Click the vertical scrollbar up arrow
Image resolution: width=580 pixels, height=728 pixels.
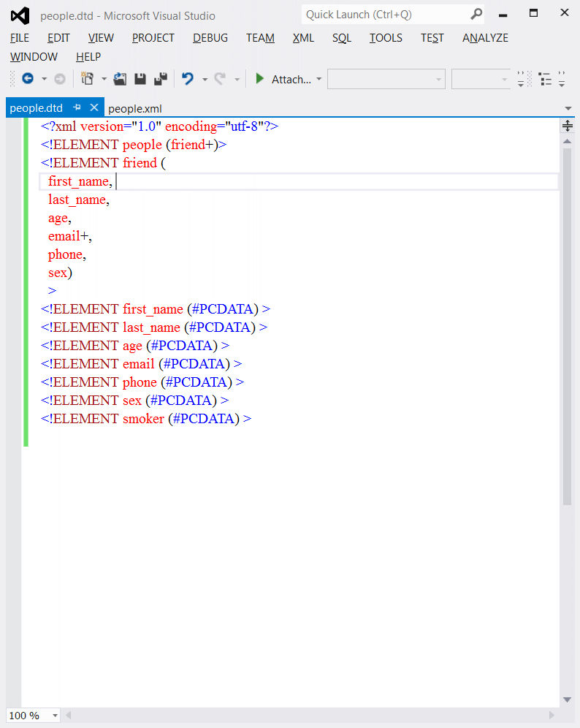pos(567,141)
